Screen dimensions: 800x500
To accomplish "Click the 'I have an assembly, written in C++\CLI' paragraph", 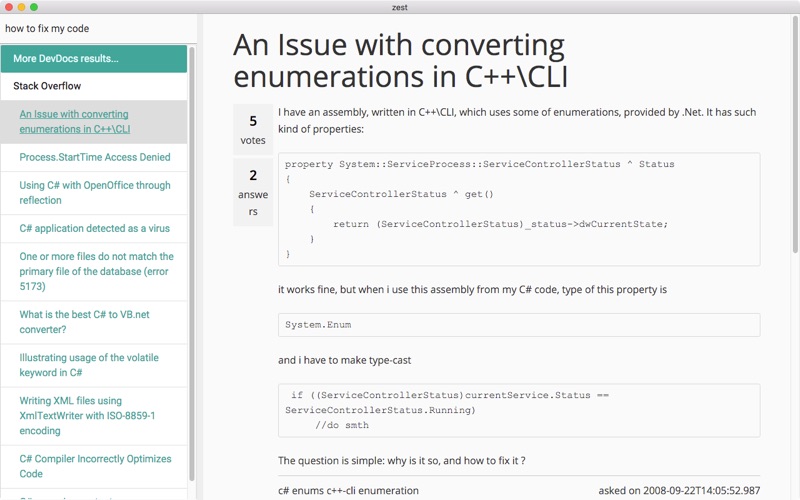I will [517, 120].
